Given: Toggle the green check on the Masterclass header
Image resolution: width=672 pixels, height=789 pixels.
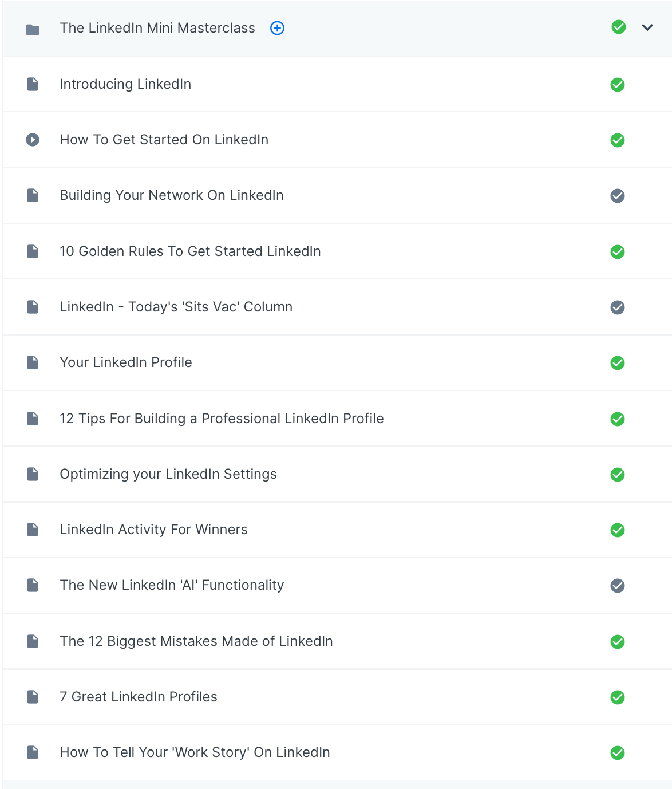Looking at the screenshot, I should 619,27.
